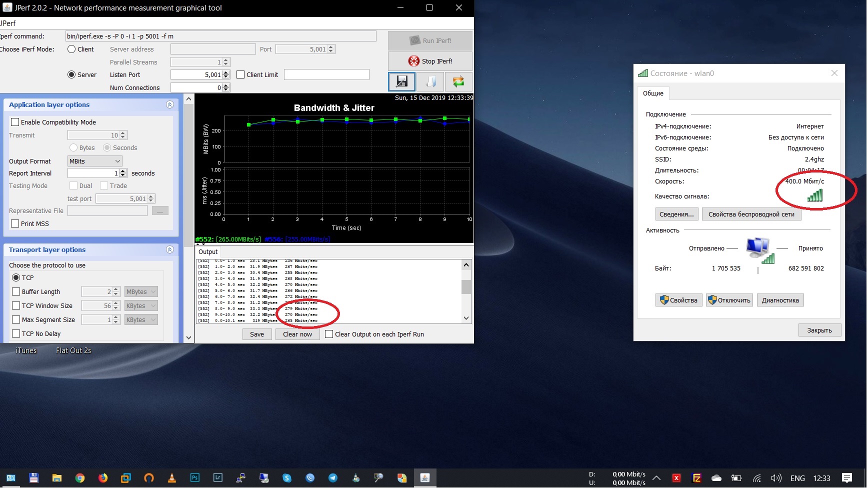Select the Общие tab in wlan0 window
The height and width of the screenshot is (500, 868).
pyautogui.click(x=653, y=93)
